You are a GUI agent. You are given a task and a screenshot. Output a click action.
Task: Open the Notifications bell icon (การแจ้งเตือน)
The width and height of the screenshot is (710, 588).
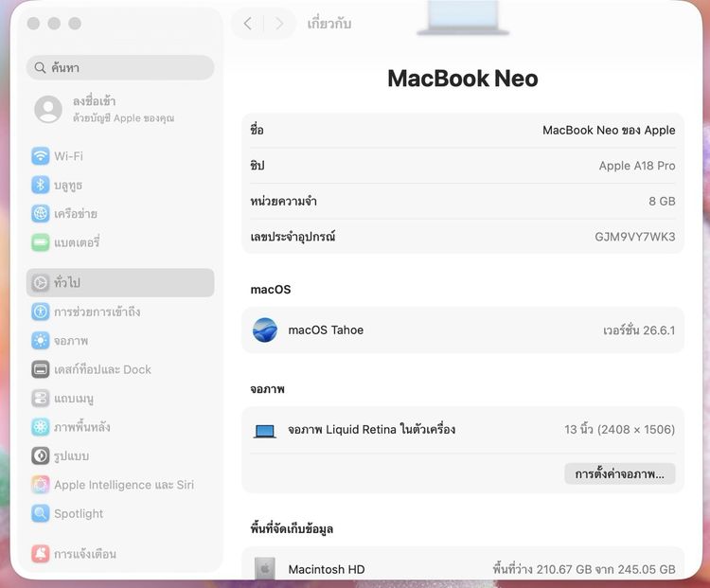click(41, 554)
